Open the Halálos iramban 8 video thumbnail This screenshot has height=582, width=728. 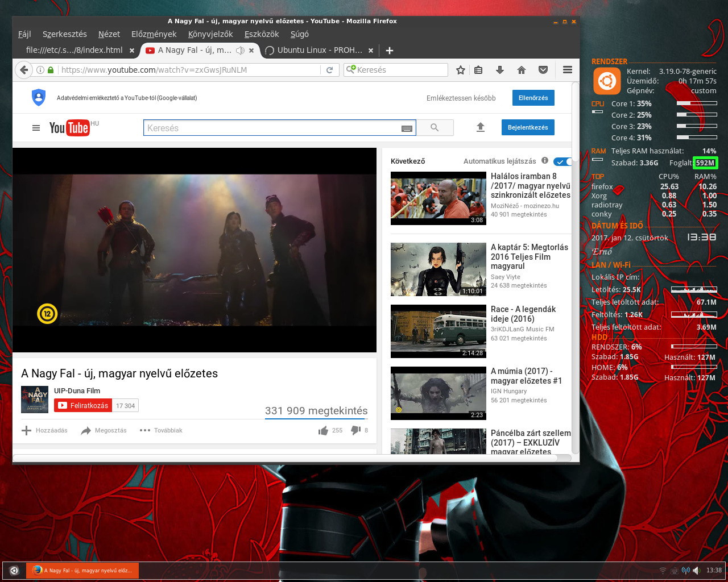point(439,198)
